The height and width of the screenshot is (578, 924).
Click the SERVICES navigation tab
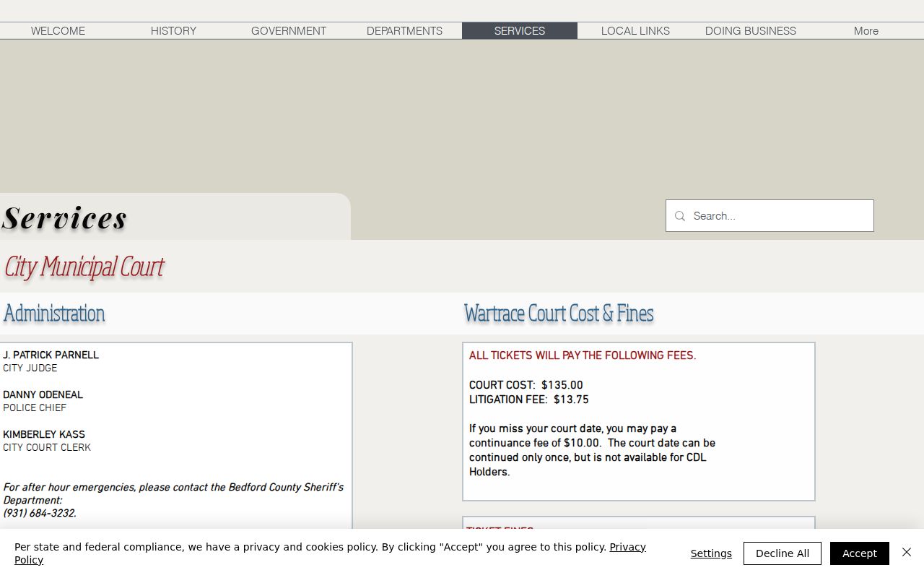[x=520, y=30]
